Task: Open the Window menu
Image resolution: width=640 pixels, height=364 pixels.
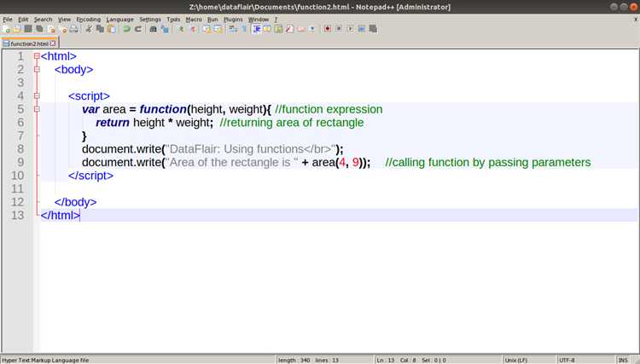Action: coord(259,19)
